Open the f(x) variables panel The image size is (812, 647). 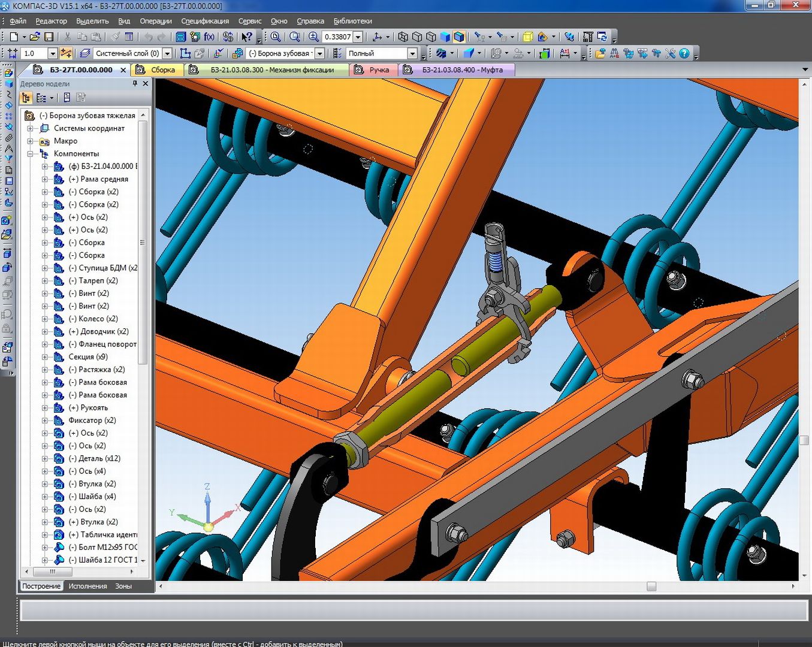click(209, 37)
